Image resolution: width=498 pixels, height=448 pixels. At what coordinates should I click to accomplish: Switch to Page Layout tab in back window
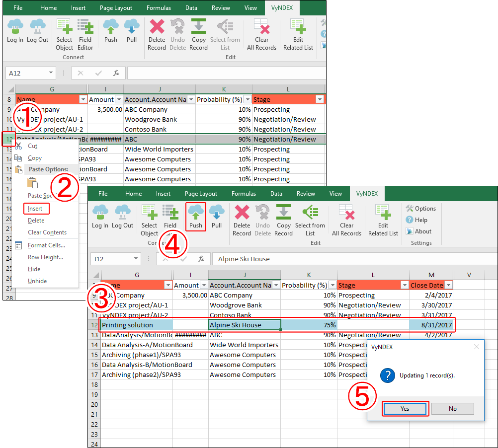point(116,8)
